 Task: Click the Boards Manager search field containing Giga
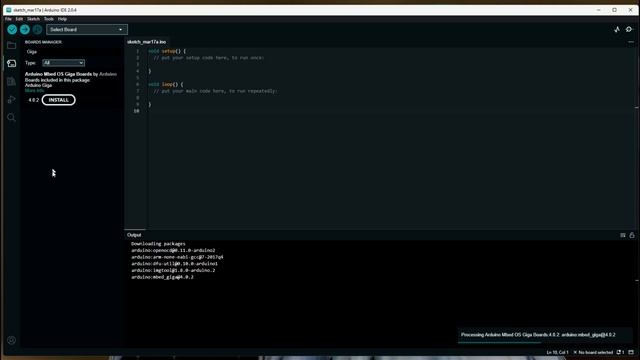(73, 52)
